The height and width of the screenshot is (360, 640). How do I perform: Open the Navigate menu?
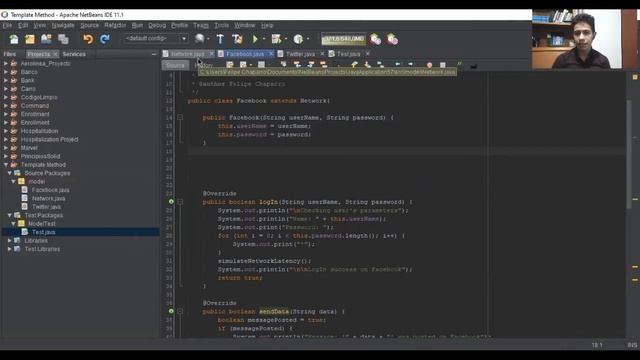pos(63,25)
